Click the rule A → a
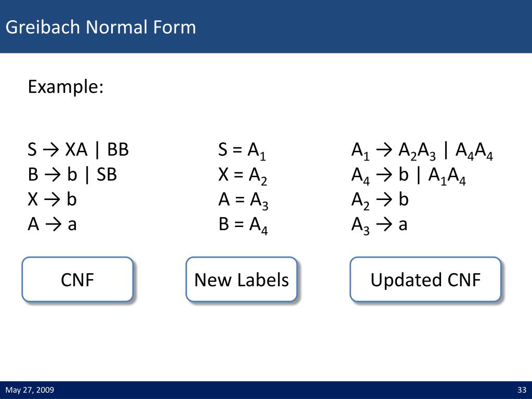The height and width of the screenshot is (399, 532). point(52,224)
